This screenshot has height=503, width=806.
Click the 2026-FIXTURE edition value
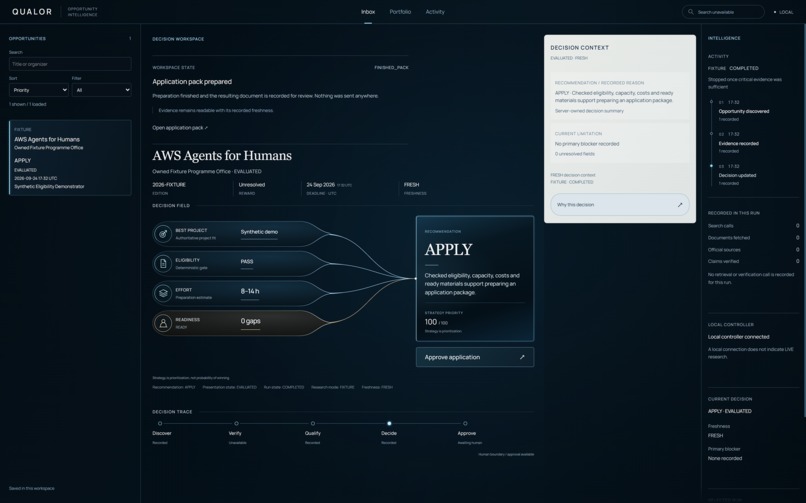coord(169,184)
